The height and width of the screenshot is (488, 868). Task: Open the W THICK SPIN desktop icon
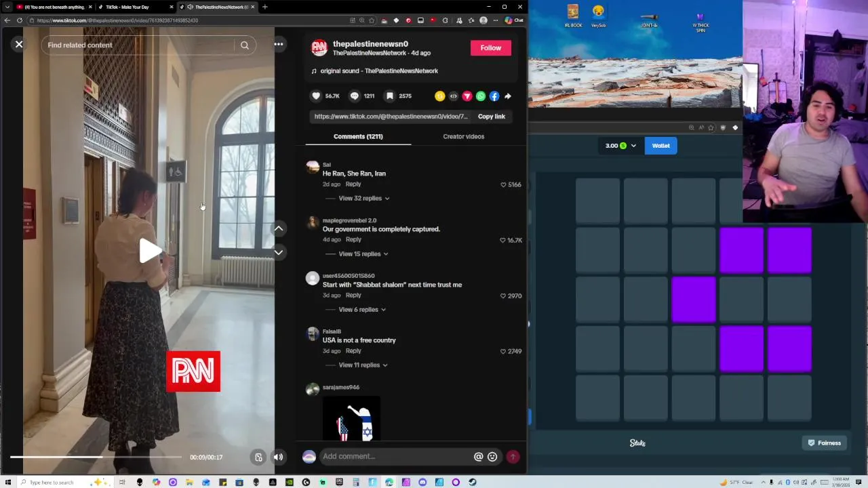coord(701,20)
